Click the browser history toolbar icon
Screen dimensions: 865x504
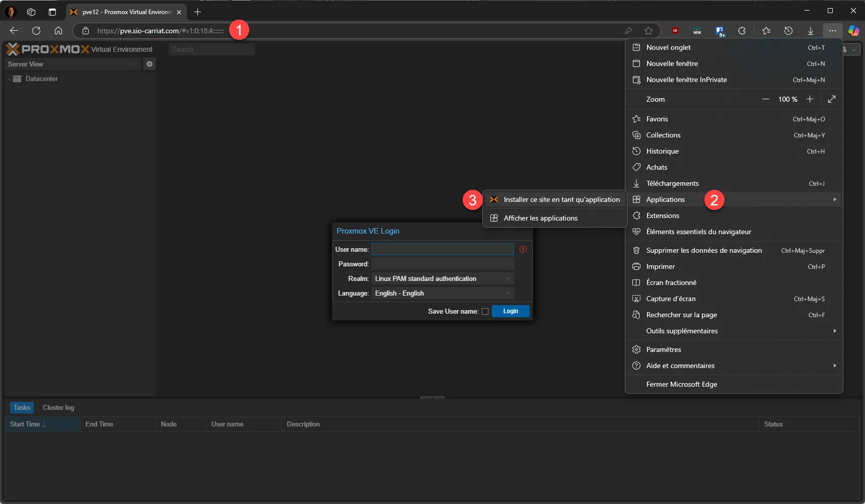point(788,31)
